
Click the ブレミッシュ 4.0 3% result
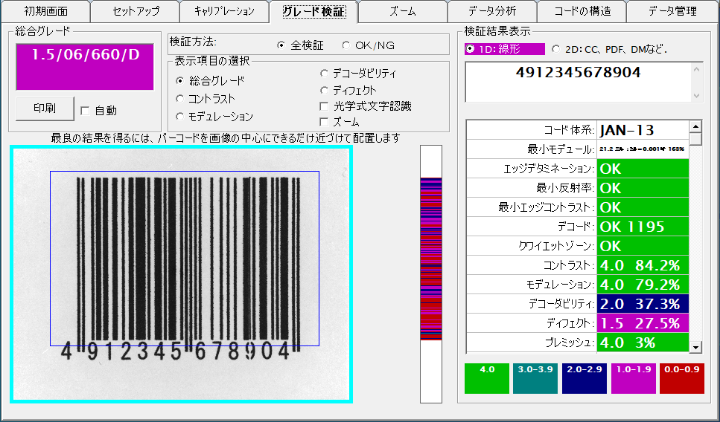click(643, 342)
